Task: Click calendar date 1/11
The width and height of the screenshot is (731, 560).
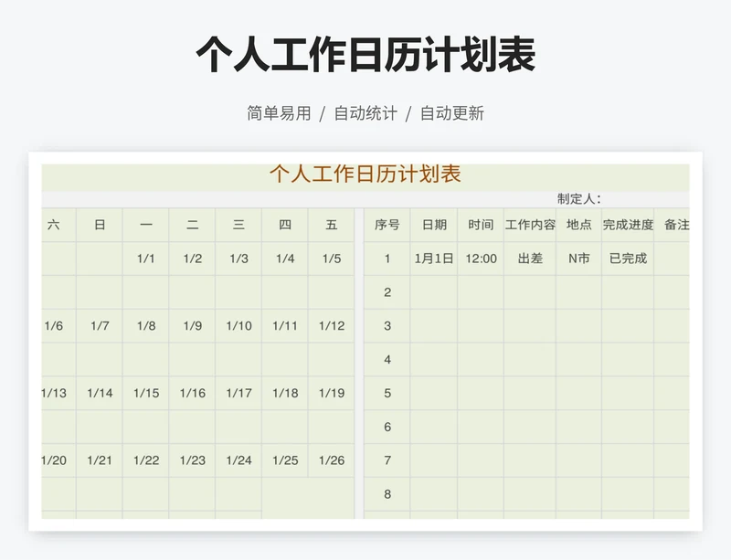Action: 285,325
